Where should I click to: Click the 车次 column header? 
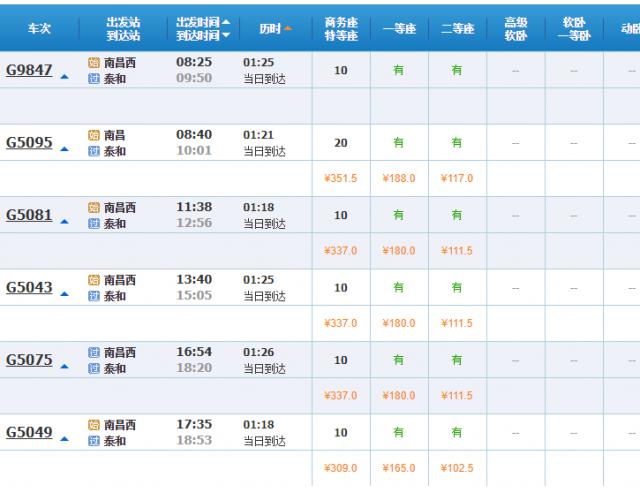[x=39, y=29]
